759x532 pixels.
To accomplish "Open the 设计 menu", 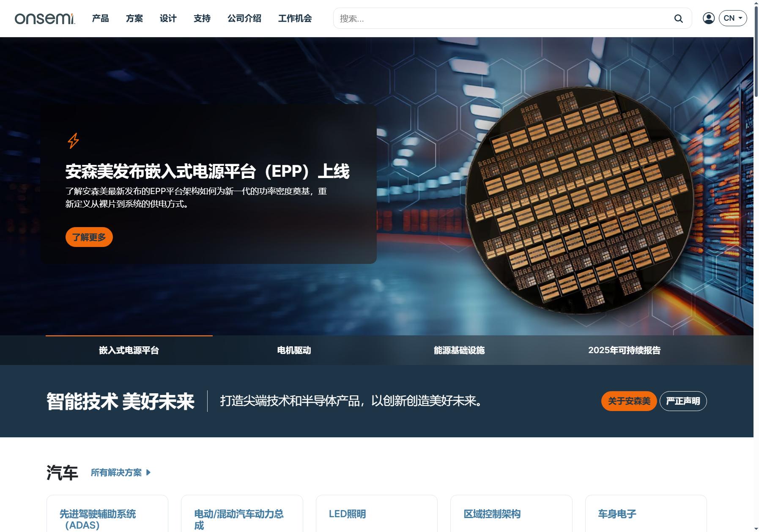I will pyautogui.click(x=168, y=19).
